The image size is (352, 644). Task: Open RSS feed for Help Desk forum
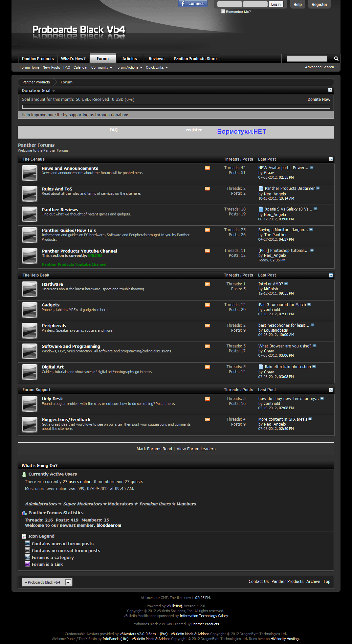tap(208, 399)
